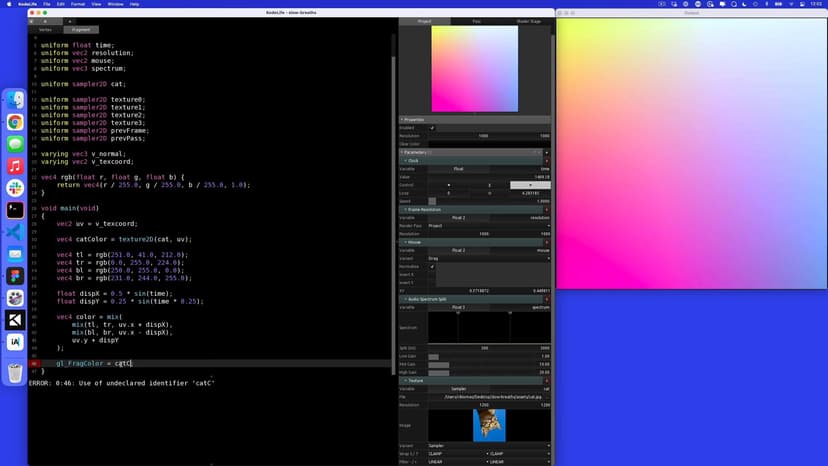Collapse the Frame Resolution section

click(x=404, y=209)
